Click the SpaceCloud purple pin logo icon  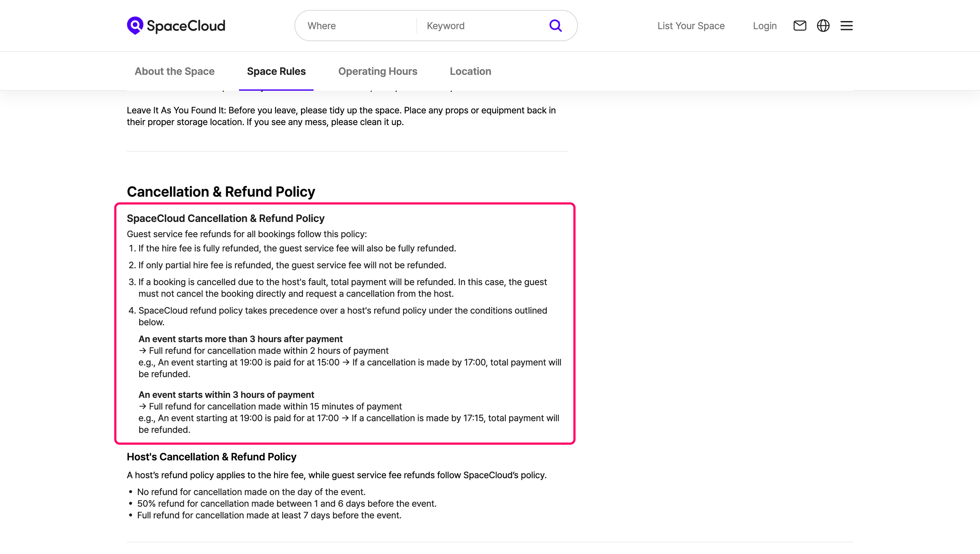coord(135,25)
